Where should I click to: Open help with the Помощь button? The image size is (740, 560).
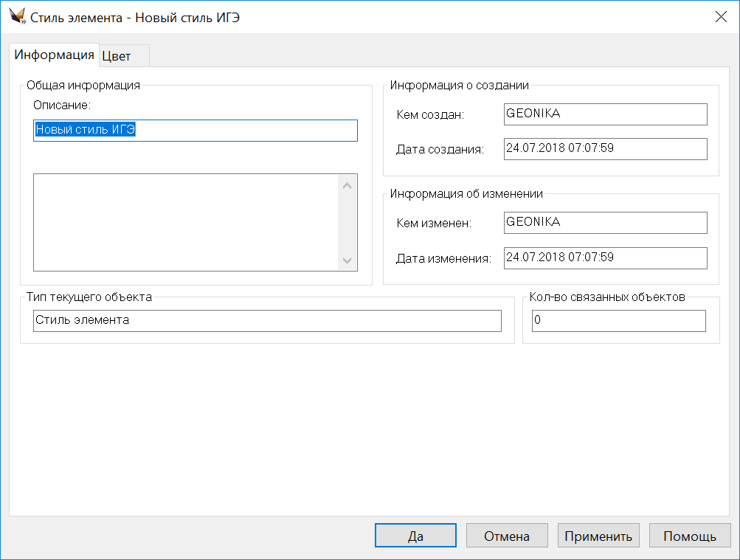point(690,536)
